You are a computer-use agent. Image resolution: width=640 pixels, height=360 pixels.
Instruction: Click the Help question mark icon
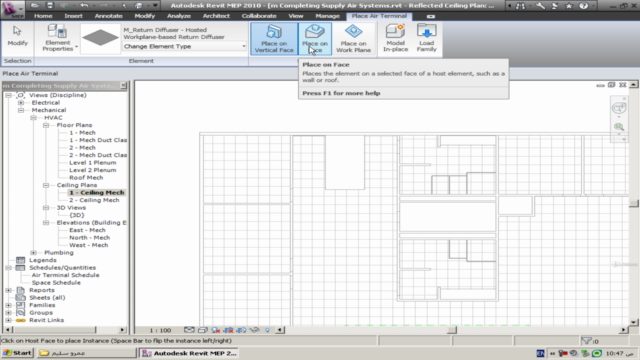pyautogui.click(x=584, y=6)
